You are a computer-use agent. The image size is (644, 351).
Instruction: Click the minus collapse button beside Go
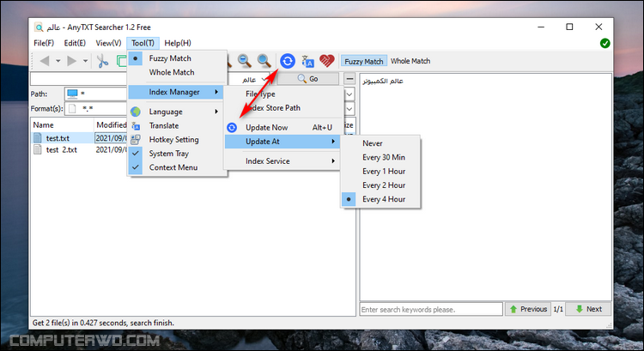[x=349, y=79]
